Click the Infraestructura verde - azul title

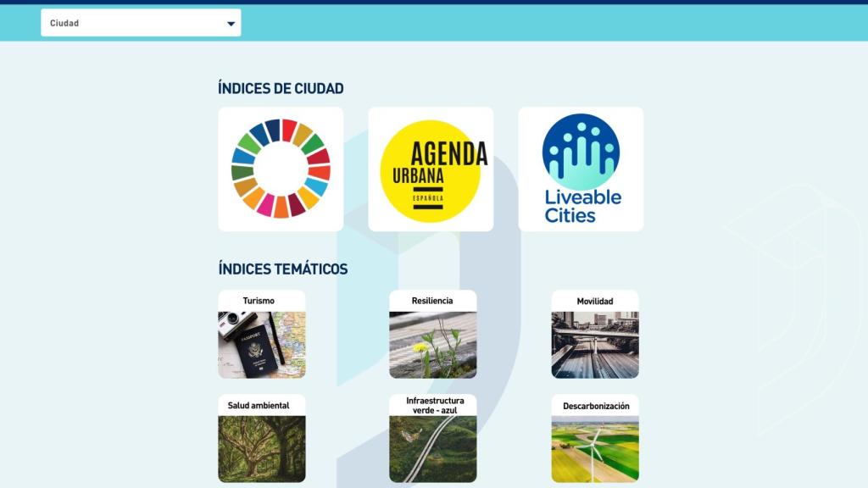pyautogui.click(x=434, y=405)
